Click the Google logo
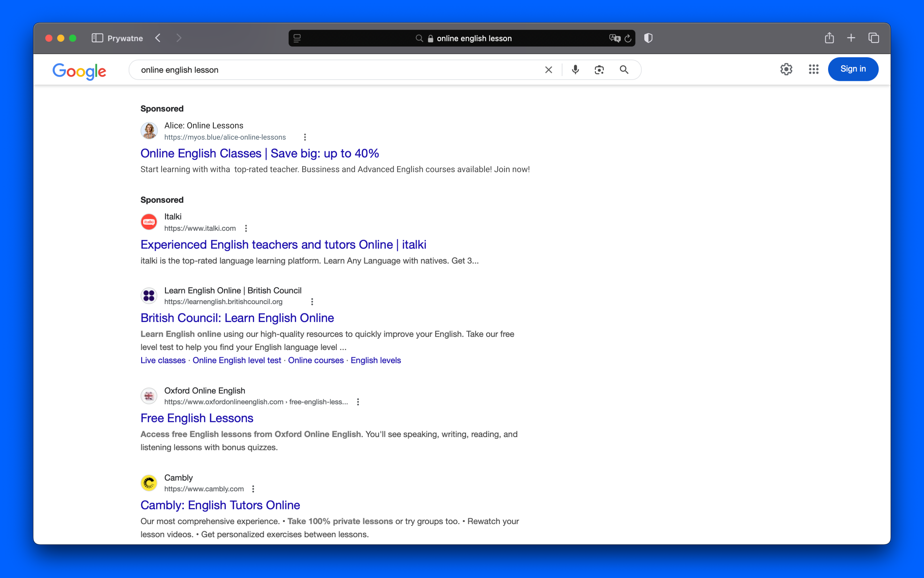Image resolution: width=924 pixels, height=578 pixels. pyautogui.click(x=80, y=71)
